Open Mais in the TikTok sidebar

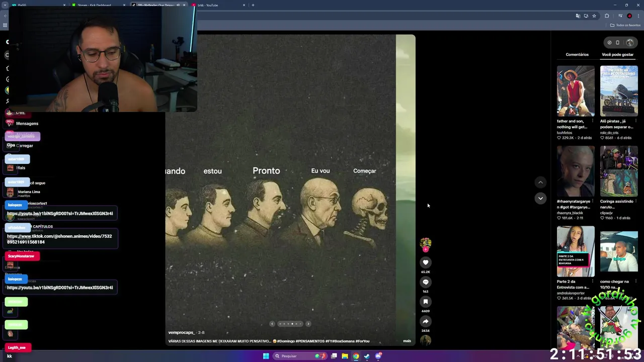tap(21, 168)
